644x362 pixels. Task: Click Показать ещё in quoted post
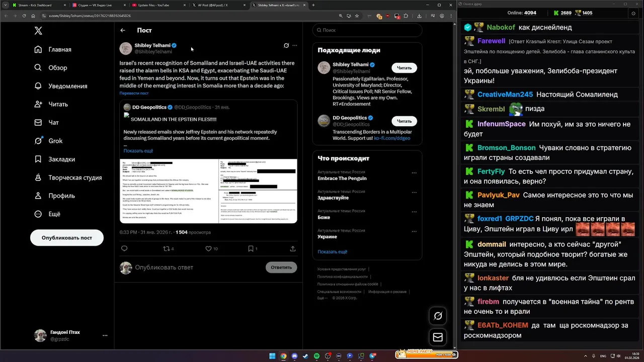(138, 151)
